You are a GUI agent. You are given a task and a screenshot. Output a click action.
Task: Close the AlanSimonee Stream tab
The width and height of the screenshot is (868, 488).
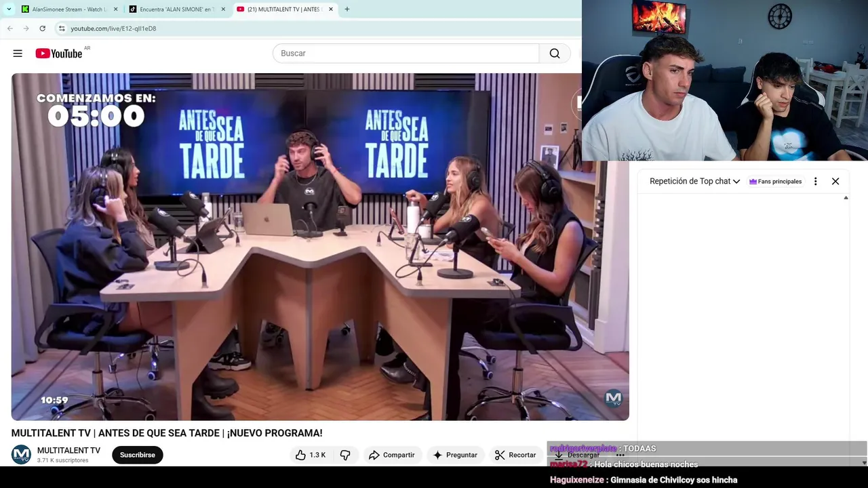[x=115, y=9]
